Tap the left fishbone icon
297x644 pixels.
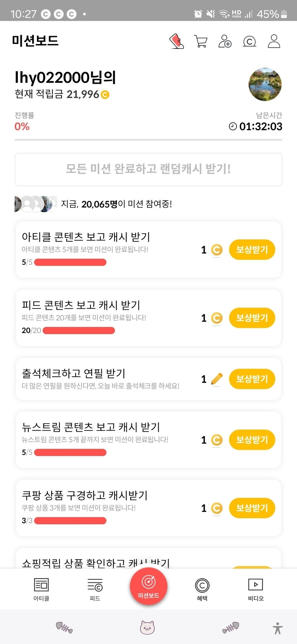click(64, 628)
